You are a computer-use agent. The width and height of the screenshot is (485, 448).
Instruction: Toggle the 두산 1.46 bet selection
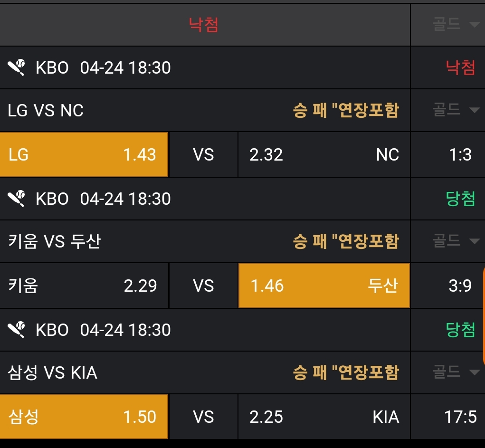(x=324, y=286)
